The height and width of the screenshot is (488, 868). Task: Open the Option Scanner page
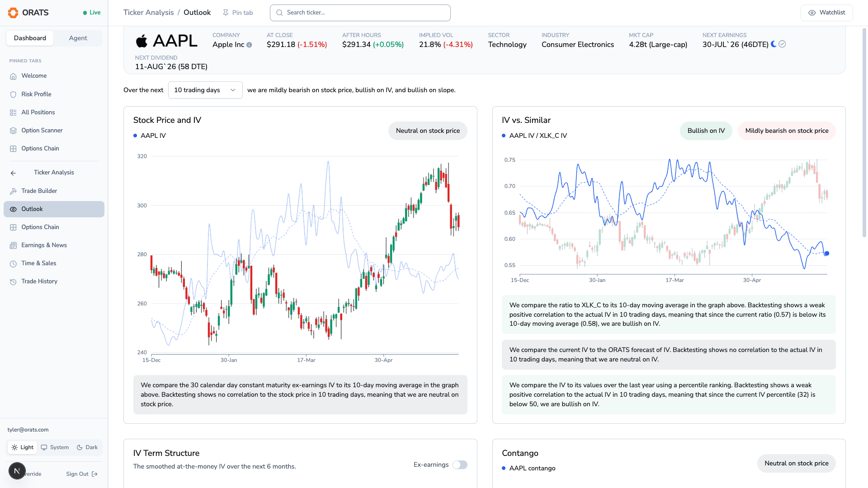54,130
